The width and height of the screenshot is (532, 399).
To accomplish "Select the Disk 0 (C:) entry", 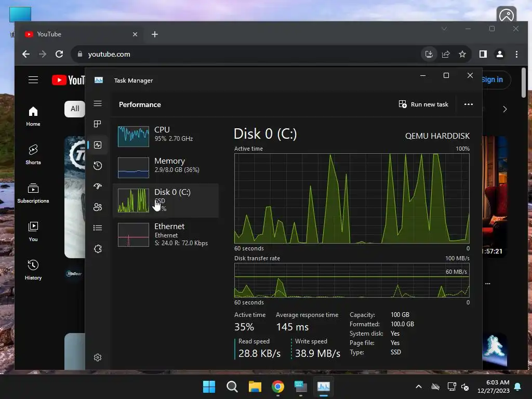I will pos(166,201).
